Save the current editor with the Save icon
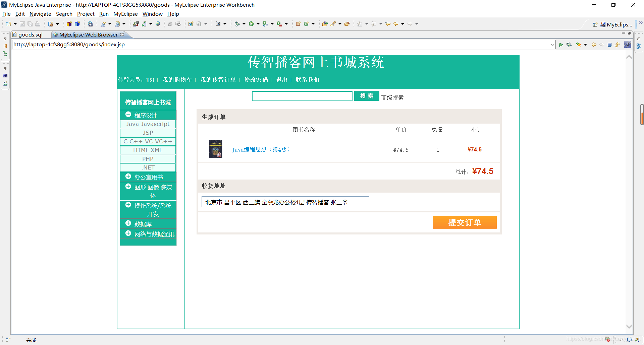 click(22, 24)
